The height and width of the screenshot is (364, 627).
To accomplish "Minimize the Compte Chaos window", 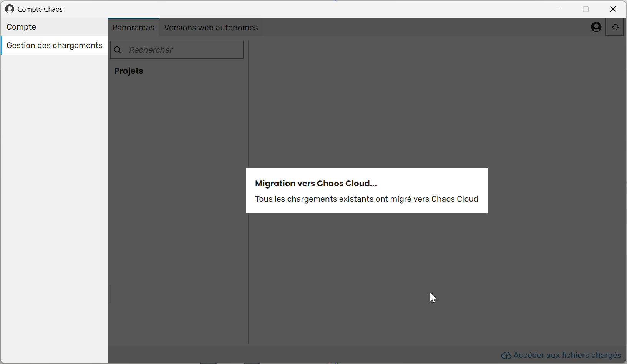I will (559, 9).
